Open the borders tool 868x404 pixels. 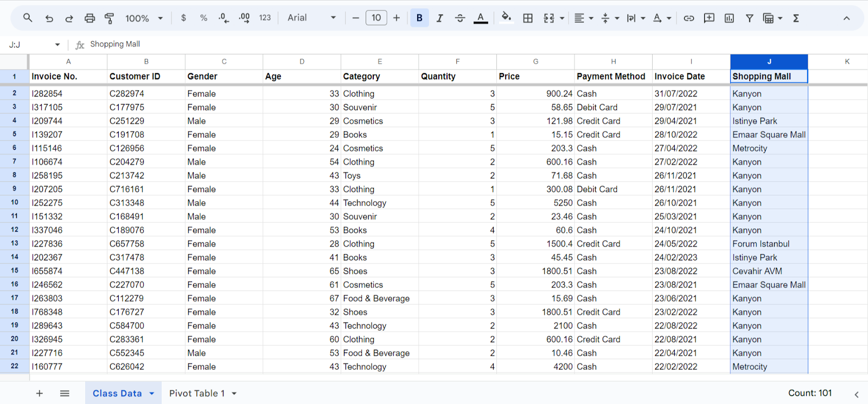527,18
